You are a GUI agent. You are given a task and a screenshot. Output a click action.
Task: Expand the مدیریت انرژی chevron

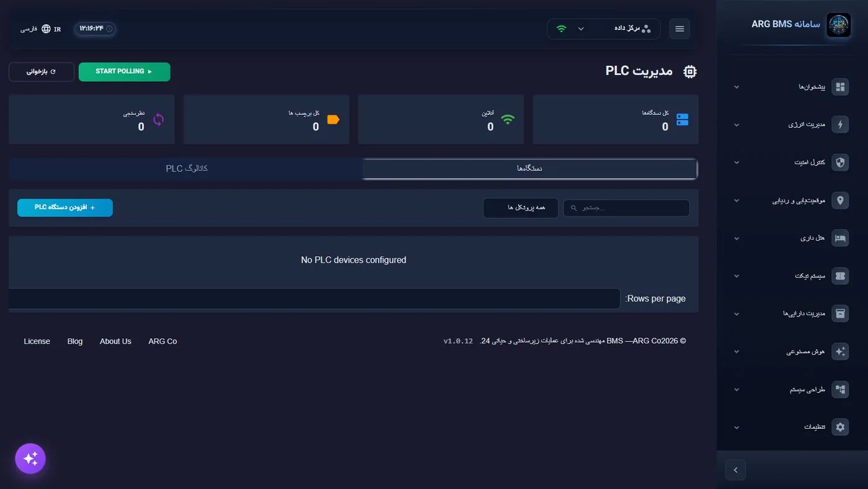pos(737,125)
